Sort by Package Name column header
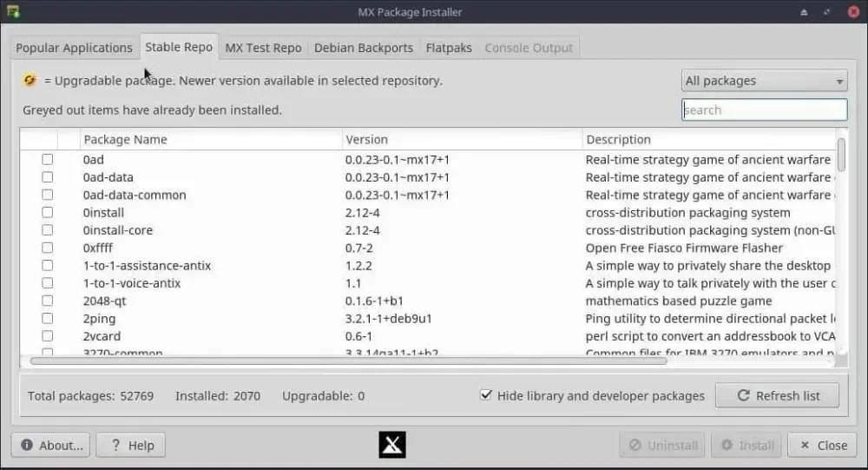 [x=211, y=140]
